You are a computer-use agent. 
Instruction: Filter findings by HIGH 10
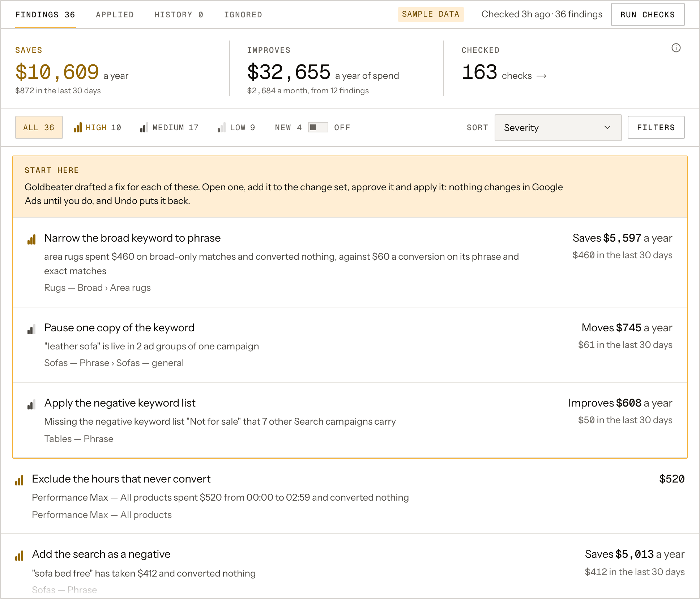point(97,127)
